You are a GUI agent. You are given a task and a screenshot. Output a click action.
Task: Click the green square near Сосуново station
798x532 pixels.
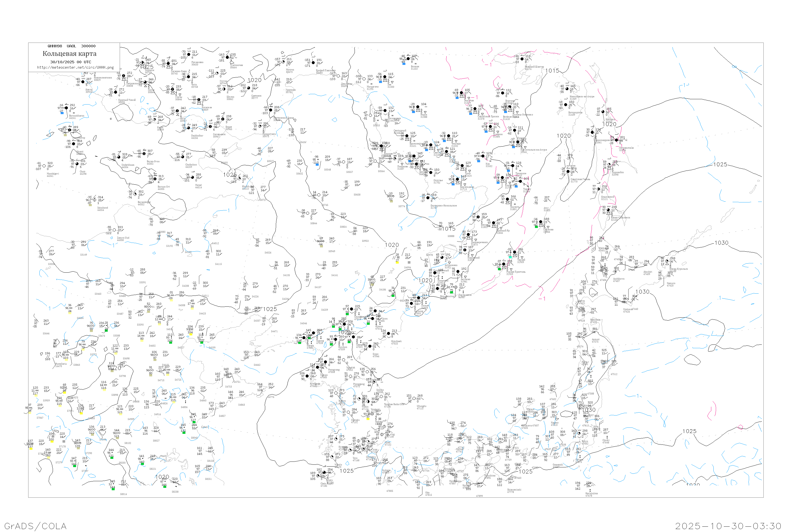(537, 227)
